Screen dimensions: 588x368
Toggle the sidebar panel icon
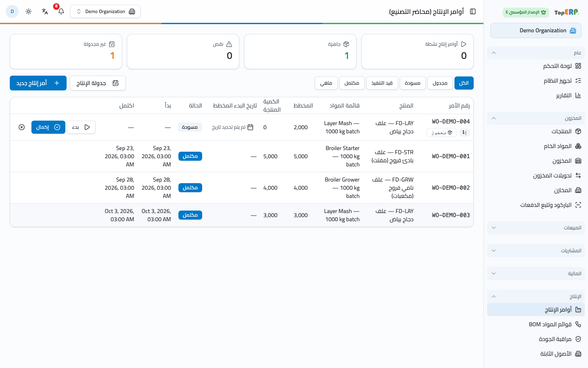(x=473, y=11)
